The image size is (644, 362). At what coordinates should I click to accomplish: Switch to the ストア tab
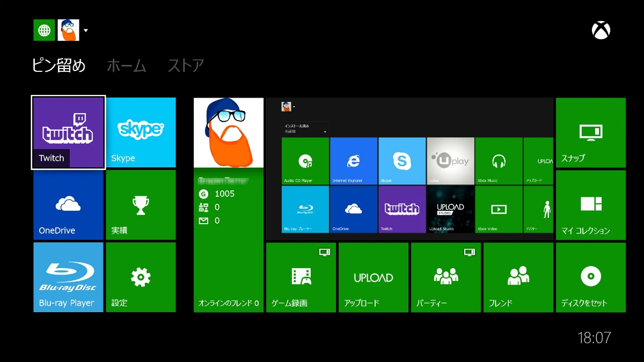[186, 66]
